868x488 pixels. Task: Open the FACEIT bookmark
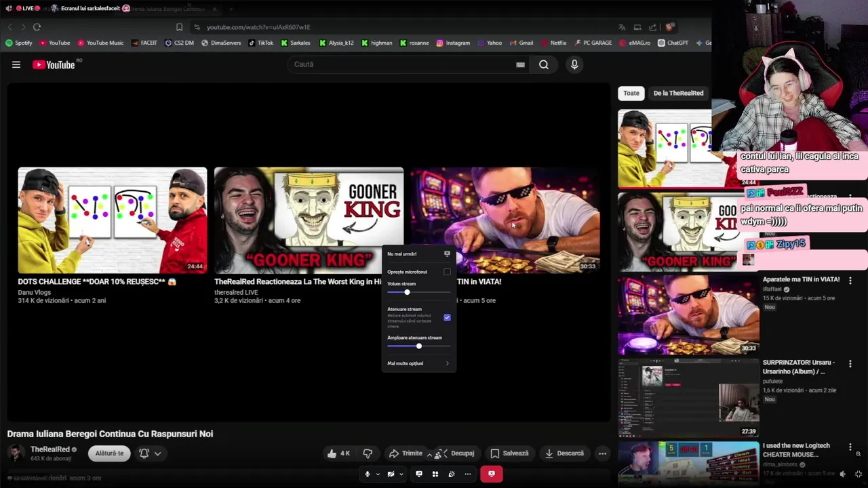pos(144,43)
